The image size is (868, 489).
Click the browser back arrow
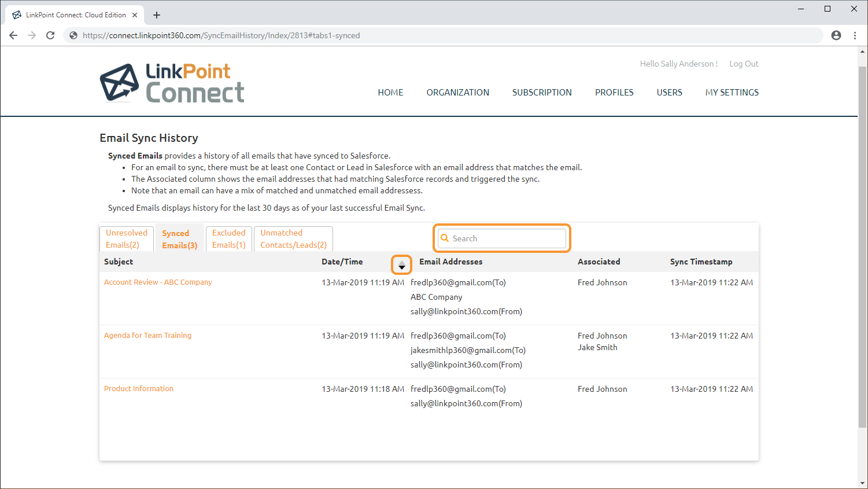tap(13, 35)
